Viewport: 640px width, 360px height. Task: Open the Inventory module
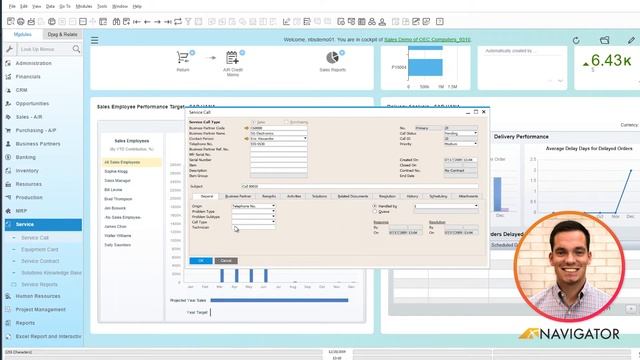[x=27, y=171]
